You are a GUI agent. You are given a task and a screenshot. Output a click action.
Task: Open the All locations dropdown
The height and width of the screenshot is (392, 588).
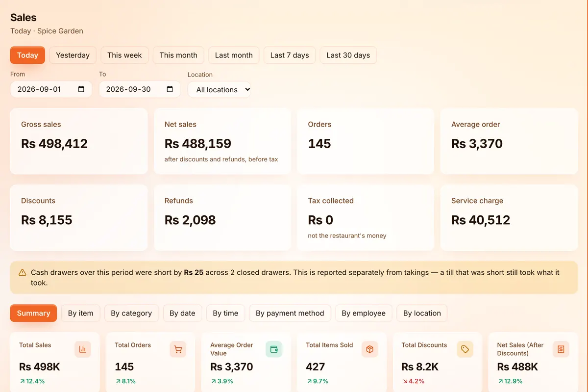220,90
